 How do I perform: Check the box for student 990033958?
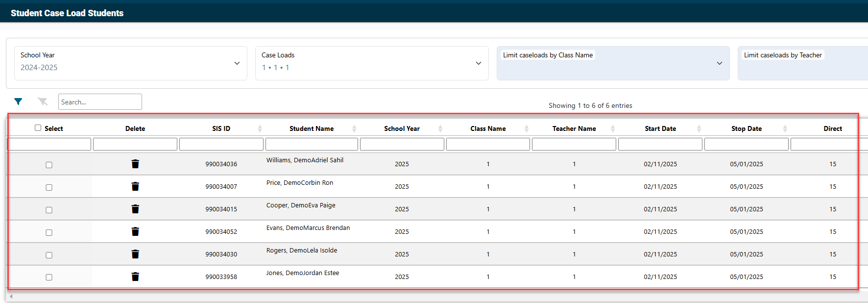pyautogui.click(x=49, y=277)
